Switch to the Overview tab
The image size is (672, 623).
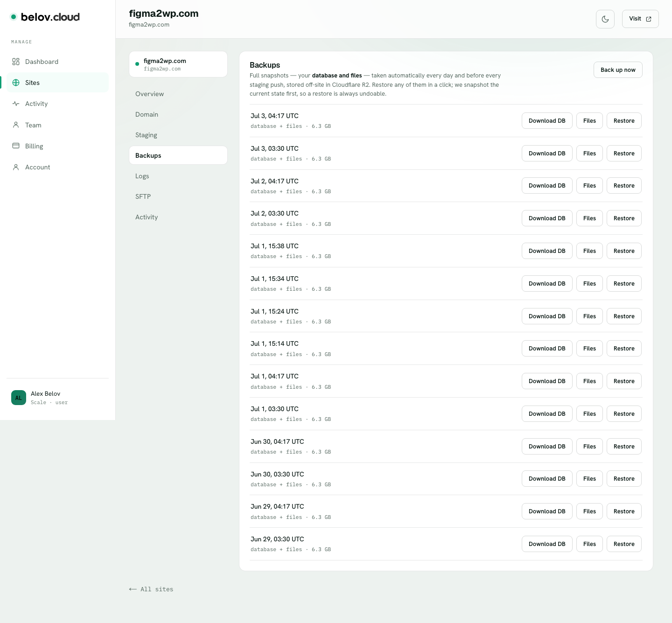pos(178,94)
